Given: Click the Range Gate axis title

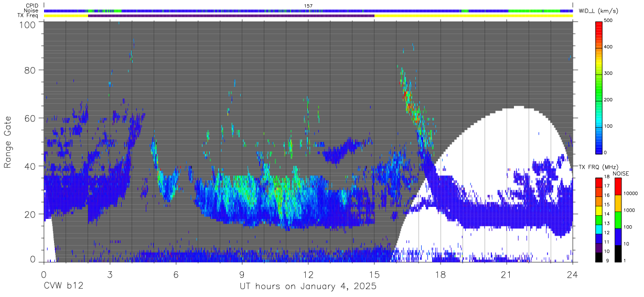Looking at the screenshot, I should point(8,142).
